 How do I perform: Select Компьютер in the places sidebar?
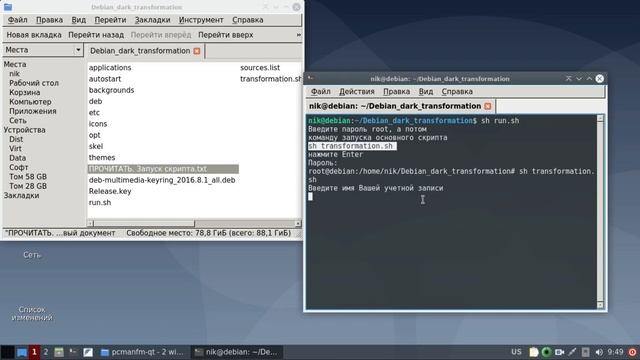coord(30,102)
